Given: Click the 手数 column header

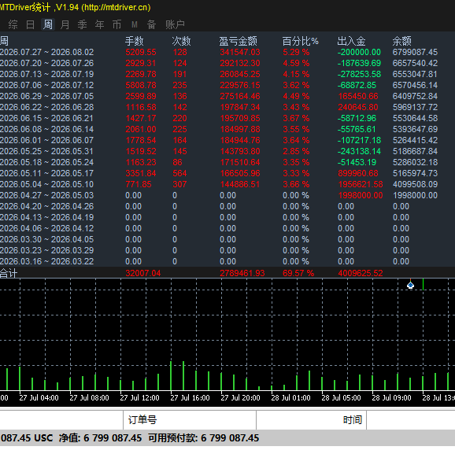Looking at the screenshot, I should pos(135,41).
